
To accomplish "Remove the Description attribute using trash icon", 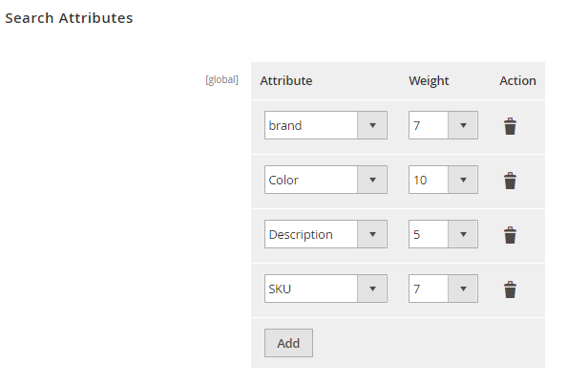I will pyautogui.click(x=510, y=235).
